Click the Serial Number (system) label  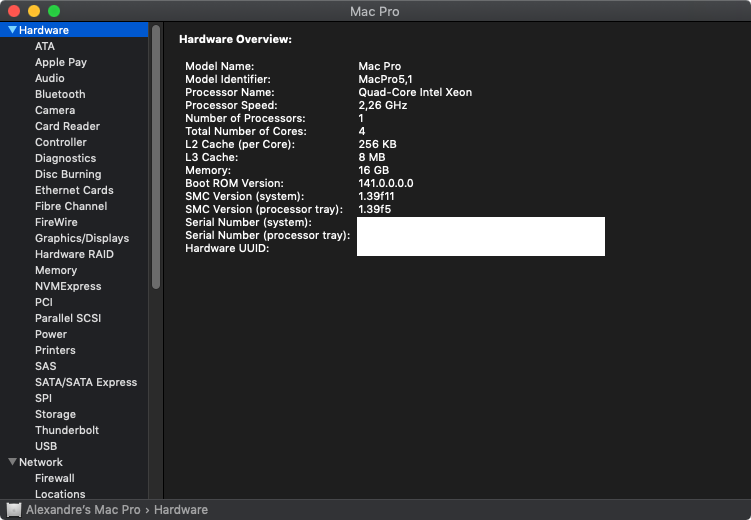248,222
